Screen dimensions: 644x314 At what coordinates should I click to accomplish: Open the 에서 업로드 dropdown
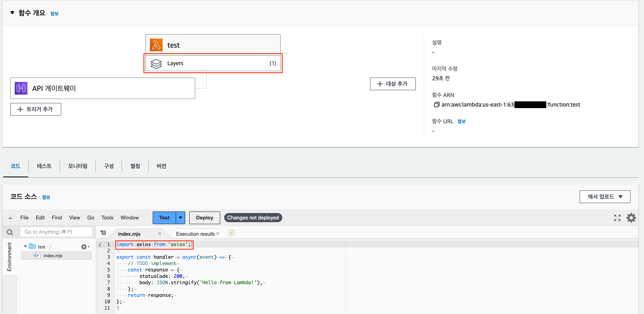click(x=605, y=197)
